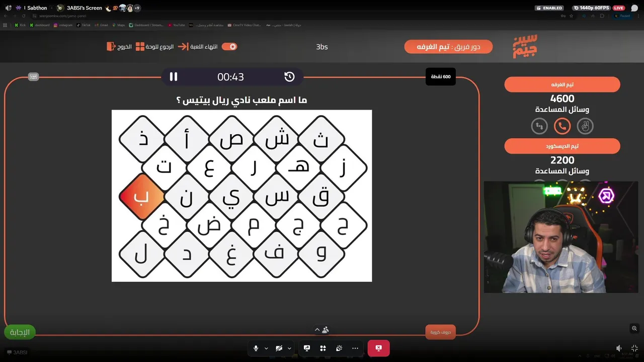Click the zoom magnifier icon

[634, 328]
